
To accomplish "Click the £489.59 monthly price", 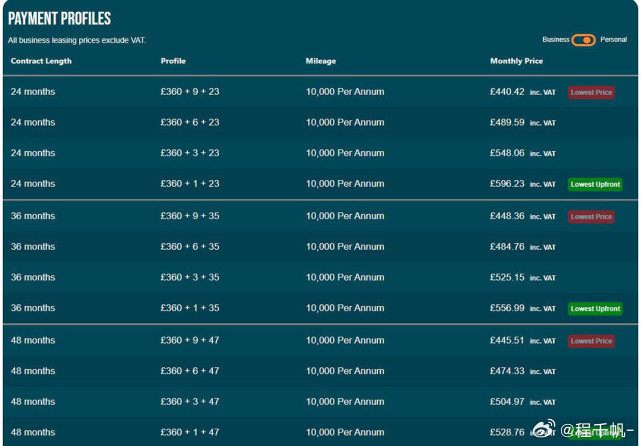I will click(507, 122).
